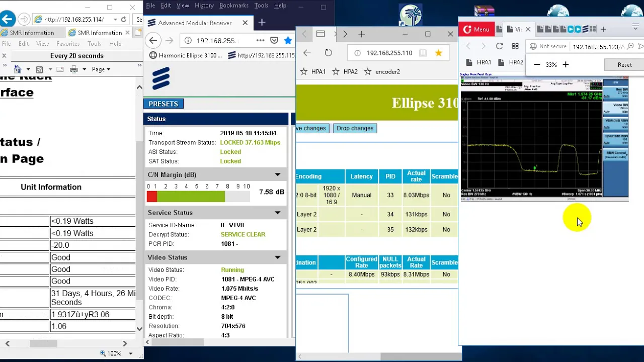Collapse the C/N Margin (dB) section

point(277,174)
